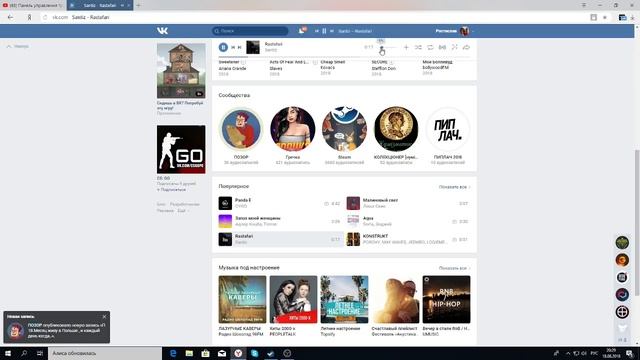Play the Запах моей женщины track

pos(280,221)
